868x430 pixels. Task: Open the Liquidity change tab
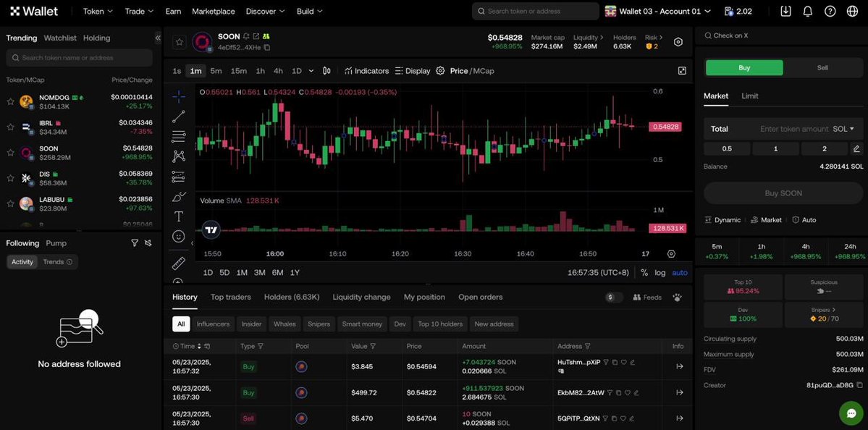click(x=361, y=298)
